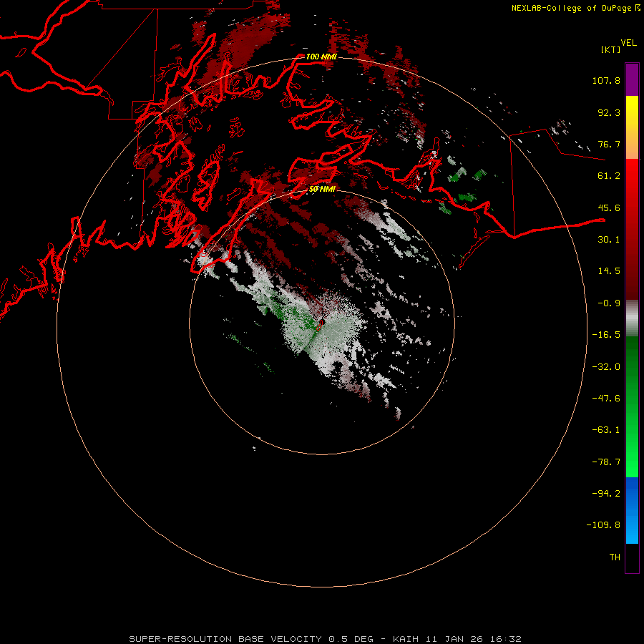
Task: Pick the blue segment of color scale
Action: 632,510
